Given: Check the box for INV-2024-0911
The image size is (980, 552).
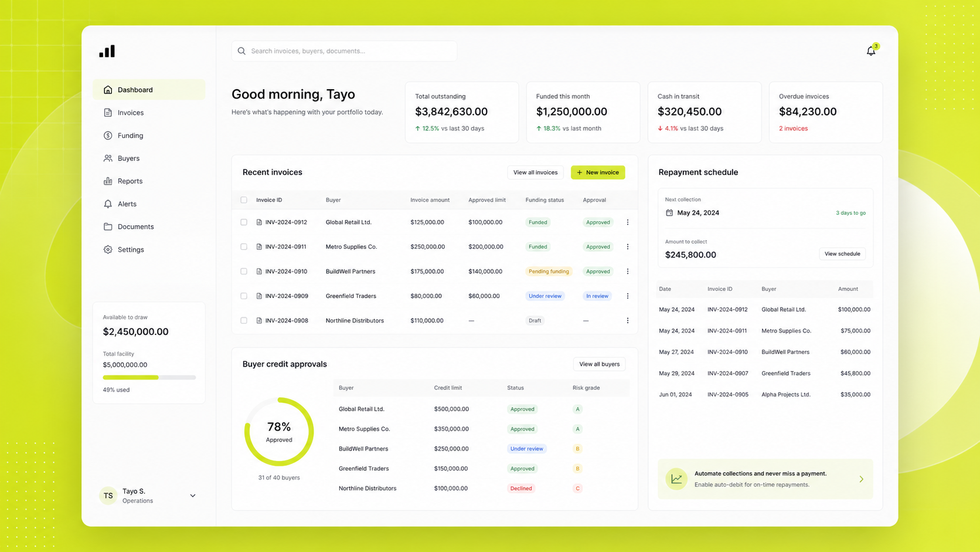Looking at the screenshot, I should coord(244,247).
